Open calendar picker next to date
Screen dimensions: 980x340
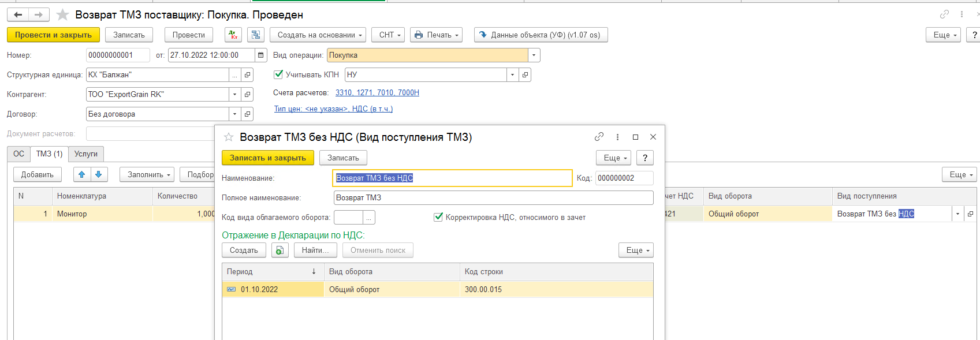click(x=261, y=55)
